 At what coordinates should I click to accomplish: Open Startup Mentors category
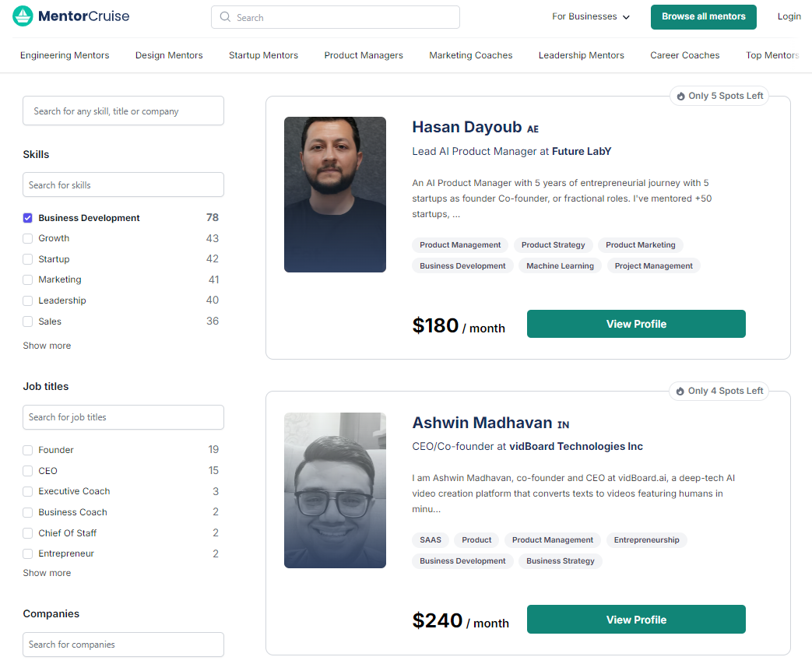pyautogui.click(x=264, y=55)
